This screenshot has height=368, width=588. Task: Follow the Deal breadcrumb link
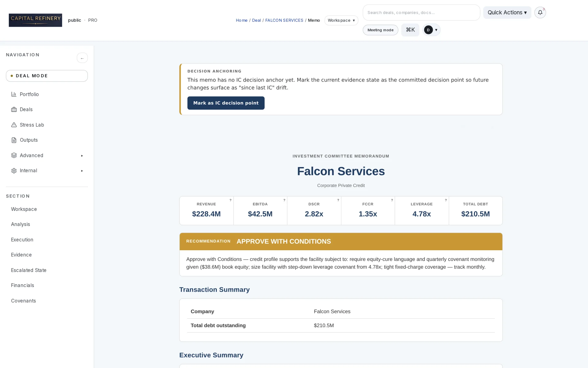256,20
